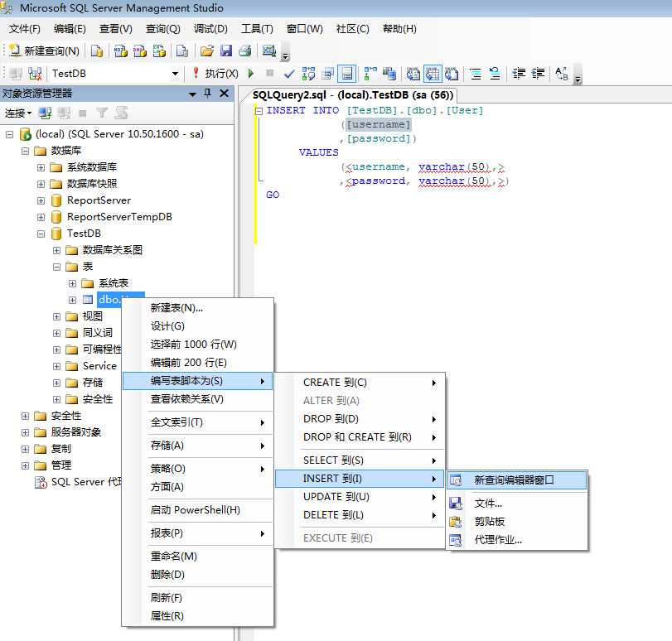
Task: Choose 代理作业... submenu option
Action: coord(517,540)
